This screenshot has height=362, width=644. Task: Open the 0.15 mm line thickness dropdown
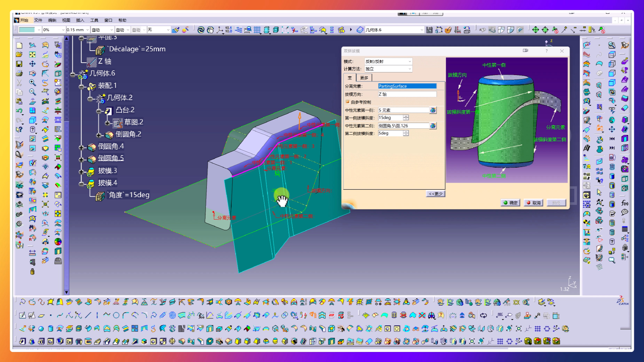click(88, 30)
